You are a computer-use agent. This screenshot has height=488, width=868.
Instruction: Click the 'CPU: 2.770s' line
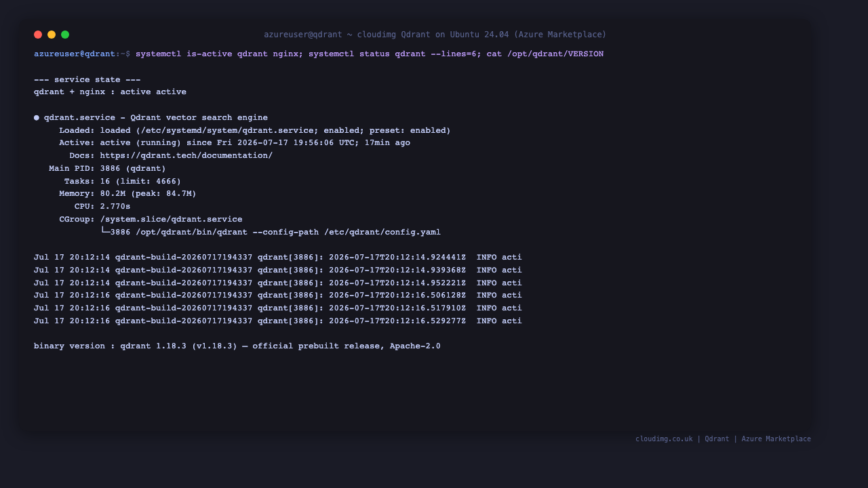[x=102, y=206]
